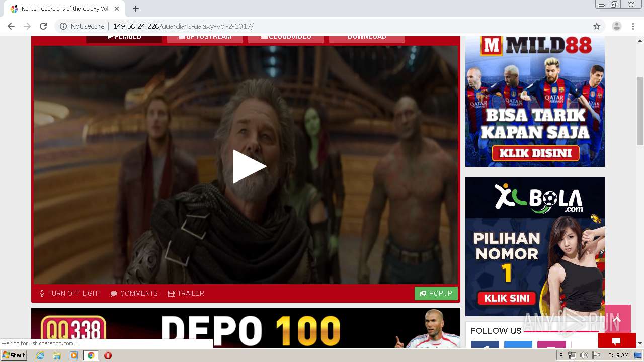The width and height of the screenshot is (644, 362).
Task: Click the Show Desktop tray button
Action: click(x=638, y=355)
